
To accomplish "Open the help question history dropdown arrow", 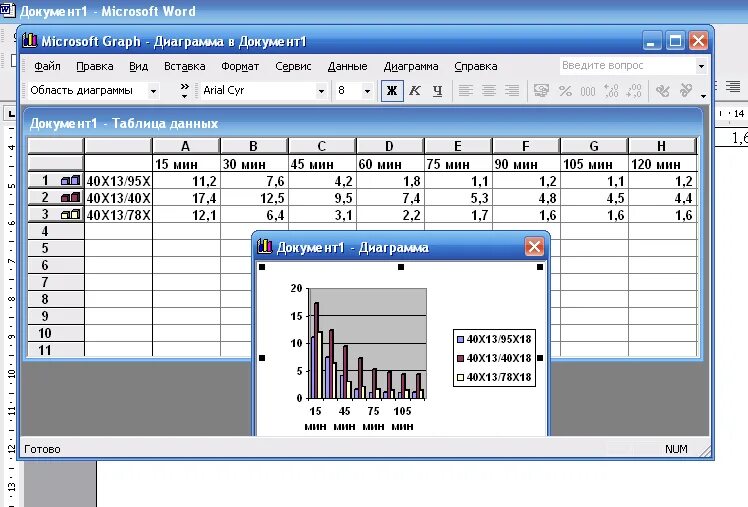I will pyautogui.click(x=701, y=66).
